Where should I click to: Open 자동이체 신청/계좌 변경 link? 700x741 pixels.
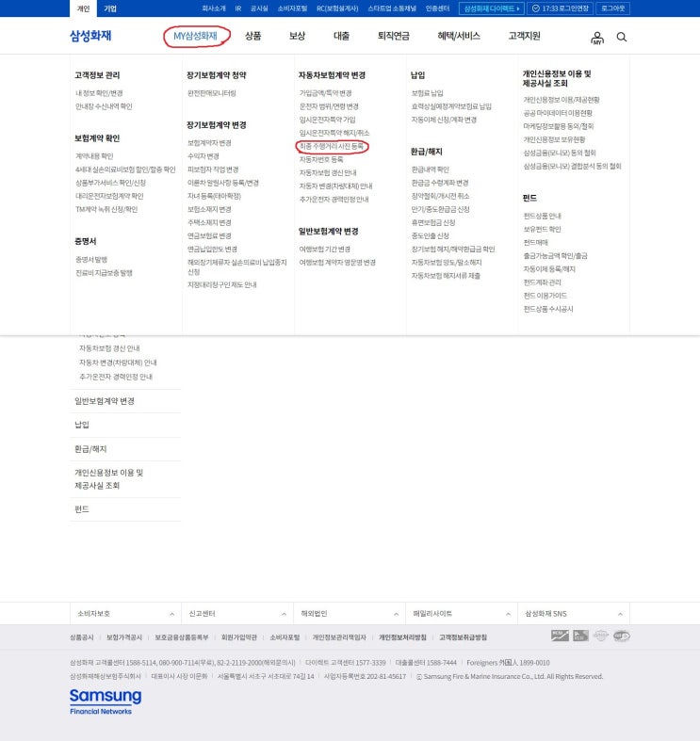[x=444, y=120]
